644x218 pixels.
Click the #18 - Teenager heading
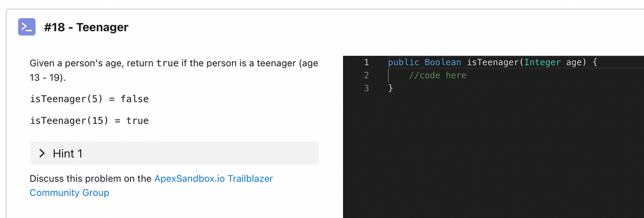coord(86,27)
